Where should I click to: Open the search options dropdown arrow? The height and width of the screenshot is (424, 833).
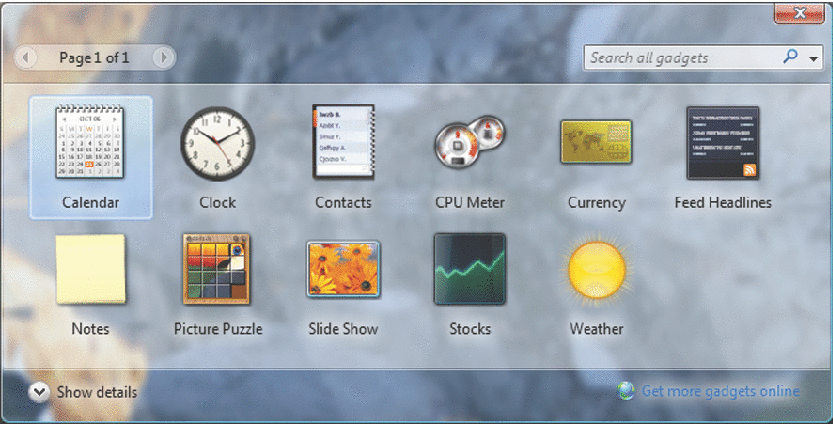(815, 59)
